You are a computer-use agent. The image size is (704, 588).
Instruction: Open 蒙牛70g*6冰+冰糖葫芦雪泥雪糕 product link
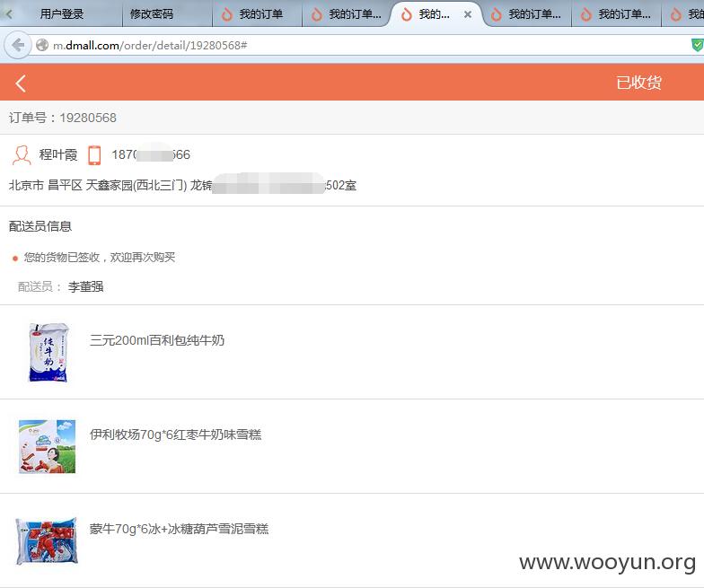coord(180,529)
